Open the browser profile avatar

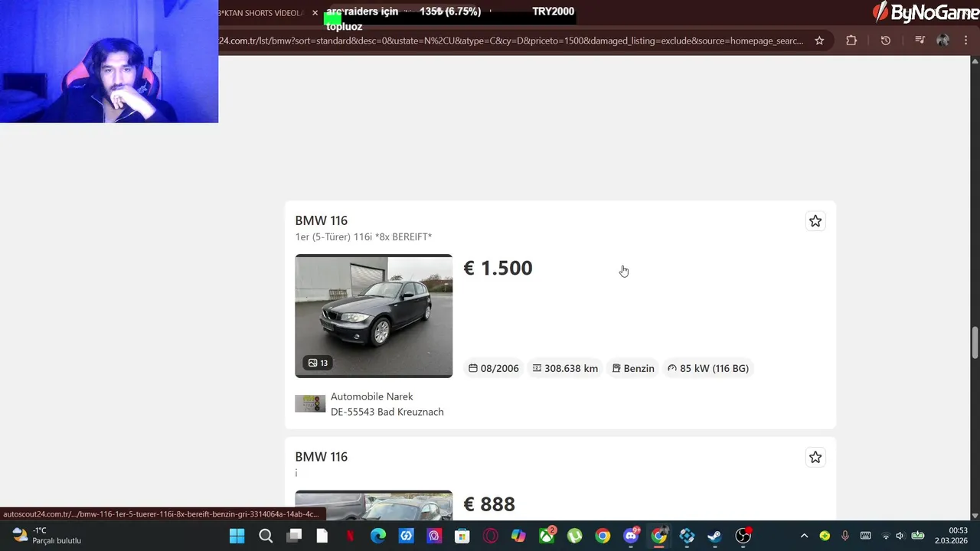coord(943,41)
